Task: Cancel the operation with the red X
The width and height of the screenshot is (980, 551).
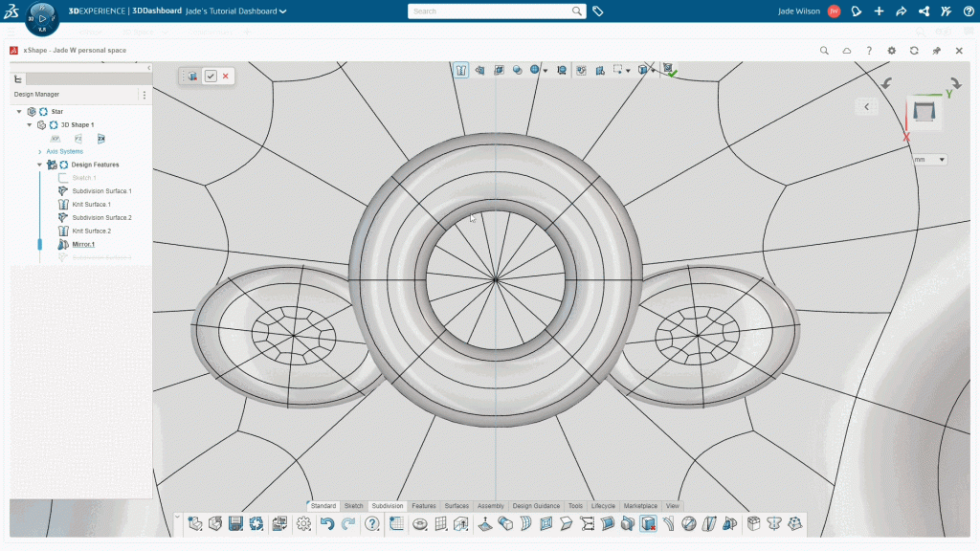Action: pyautogui.click(x=226, y=76)
